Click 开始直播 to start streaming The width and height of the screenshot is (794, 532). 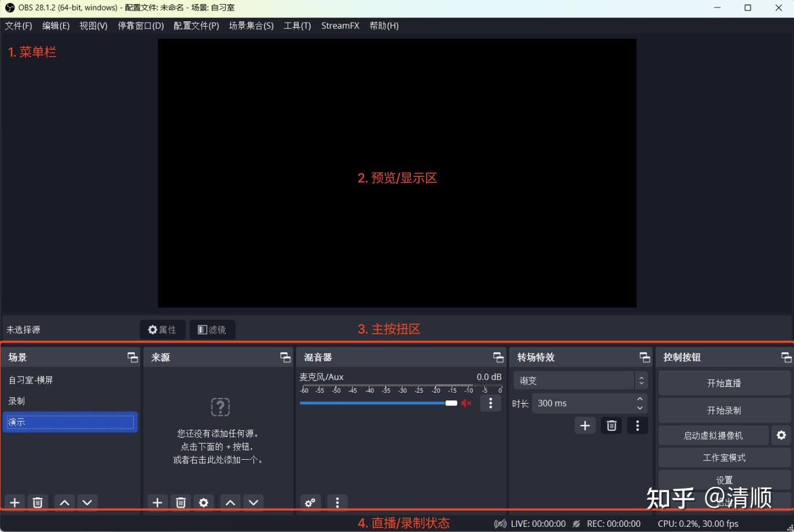[724, 382]
